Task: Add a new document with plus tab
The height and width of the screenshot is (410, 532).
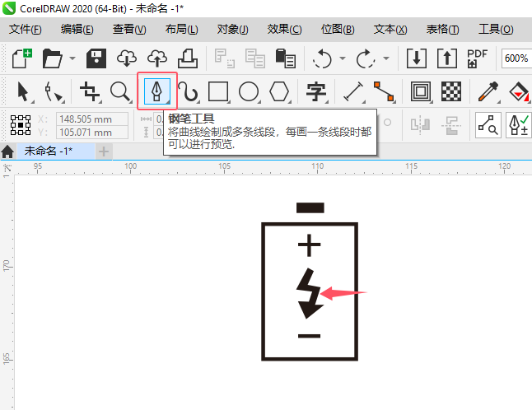Action: (104, 151)
